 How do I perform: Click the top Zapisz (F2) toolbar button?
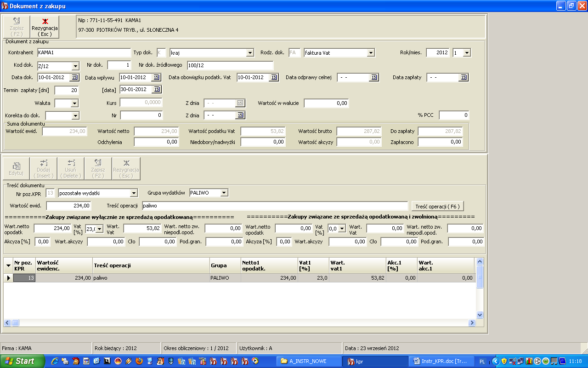pyautogui.click(x=17, y=27)
